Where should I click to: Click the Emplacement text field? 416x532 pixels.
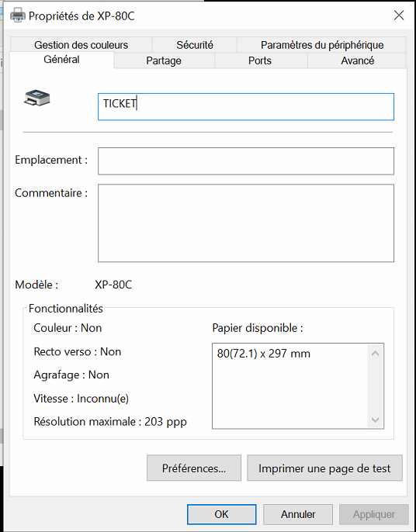click(x=246, y=161)
